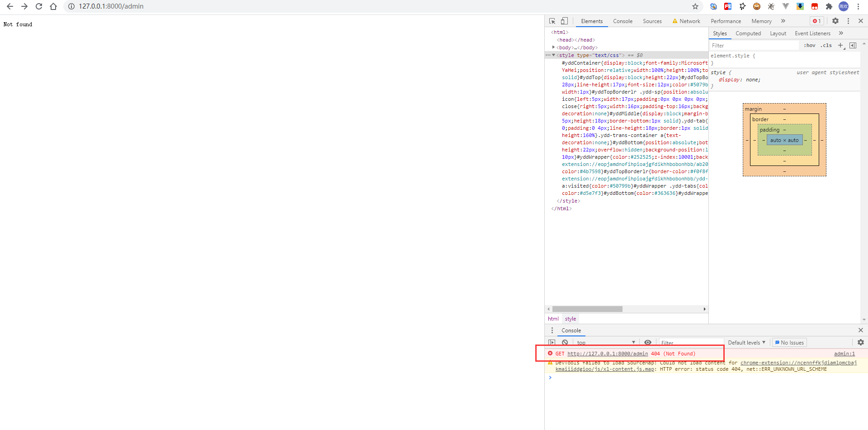The width and height of the screenshot is (868, 430).
Task: Open the DevTools settings gear
Action: tap(835, 21)
